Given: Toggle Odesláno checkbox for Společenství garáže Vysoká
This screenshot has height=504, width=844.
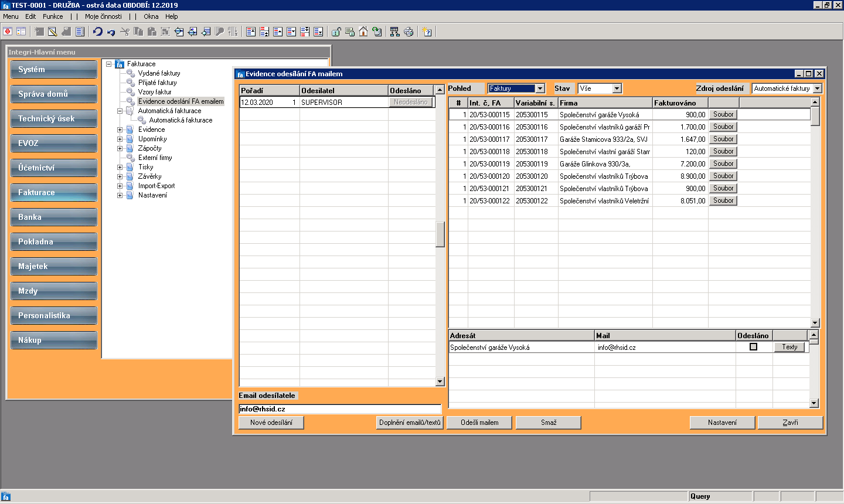Looking at the screenshot, I should (x=754, y=347).
